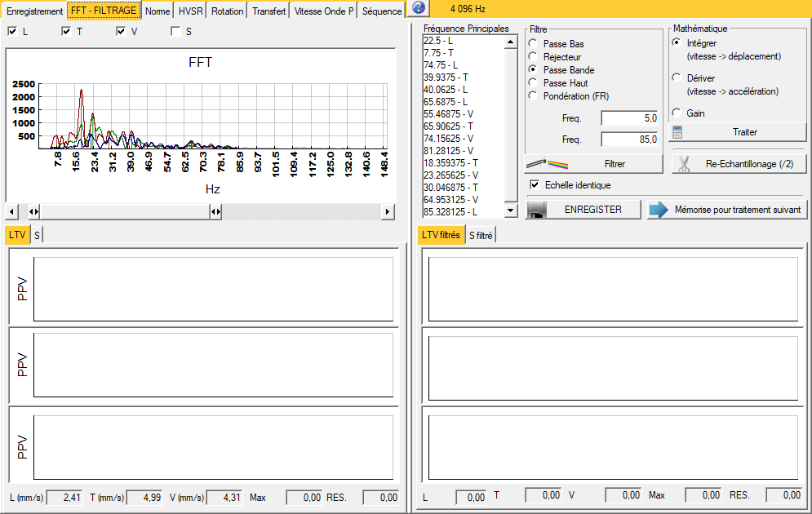Click the scissors Re-Echantillonage icon
Image resolution: width=812 pixels, height=514 pixels.
pos(684,164)
